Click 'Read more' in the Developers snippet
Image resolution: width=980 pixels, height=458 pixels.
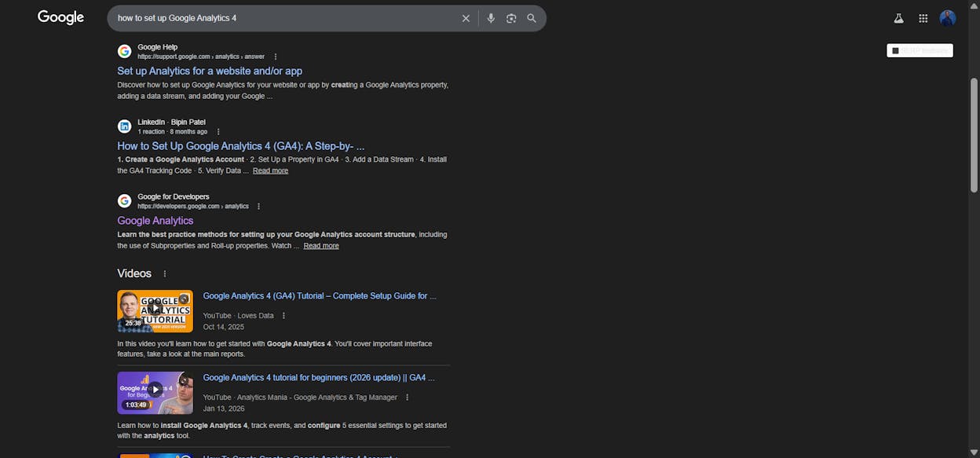coord(321,246)
